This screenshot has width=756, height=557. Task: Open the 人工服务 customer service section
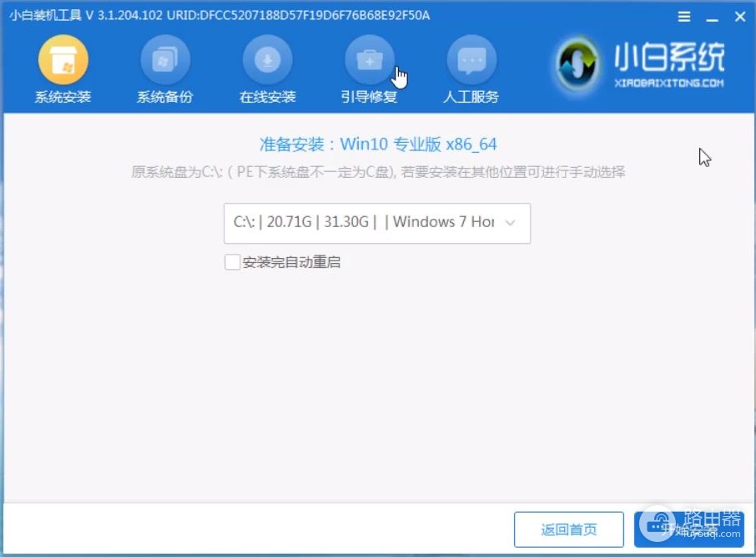click(x=471, y=70)
